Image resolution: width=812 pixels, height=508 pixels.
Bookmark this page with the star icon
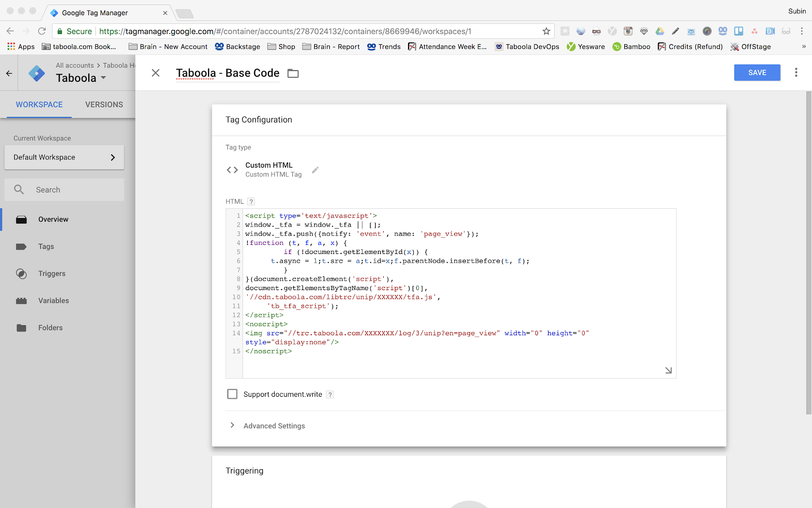[547, 31]
